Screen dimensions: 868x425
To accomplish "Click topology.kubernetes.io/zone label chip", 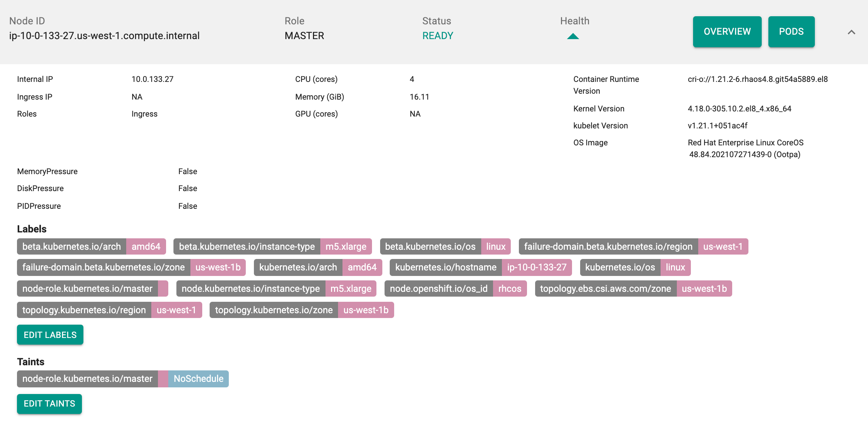I will point(302,310).
